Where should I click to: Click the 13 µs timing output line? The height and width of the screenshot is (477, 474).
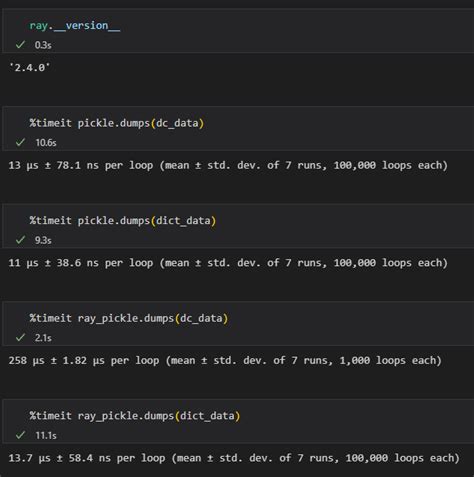pyautogui.click(x=228, y=165)
